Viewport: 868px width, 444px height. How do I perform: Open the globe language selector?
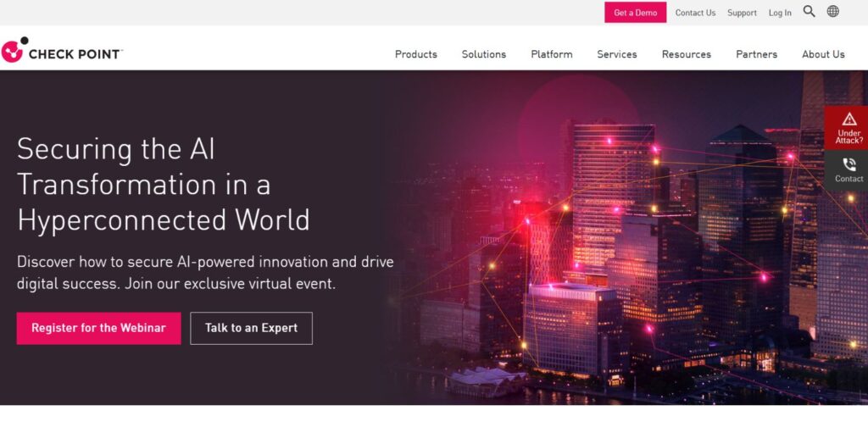(832, 12)
